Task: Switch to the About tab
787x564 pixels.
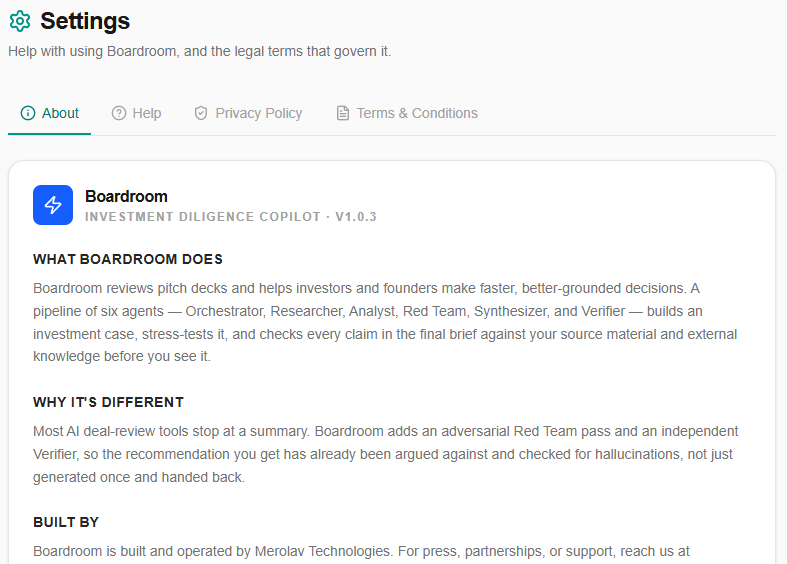Action: point(49,113)
